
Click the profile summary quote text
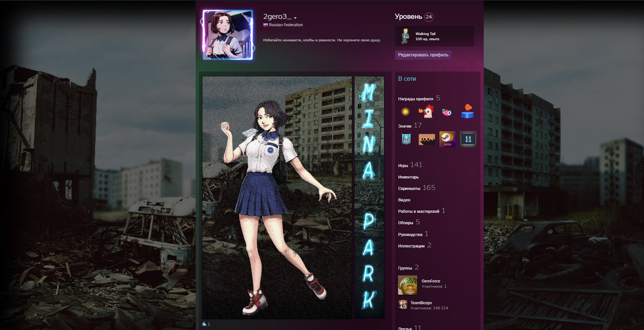coord(322,40)
